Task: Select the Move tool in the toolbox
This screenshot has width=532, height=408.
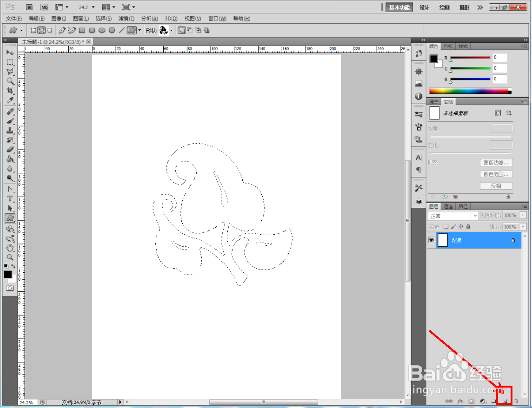Action: point(10,53)
